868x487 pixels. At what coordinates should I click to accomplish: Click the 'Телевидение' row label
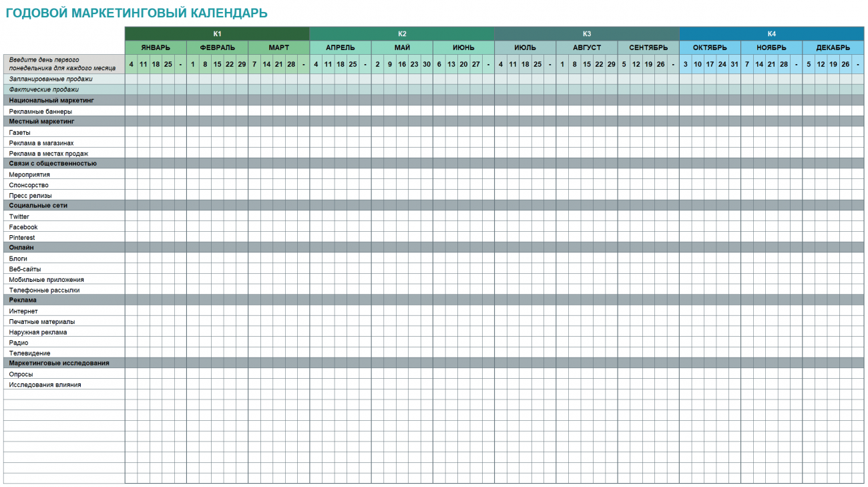click(x=64, y=353)
